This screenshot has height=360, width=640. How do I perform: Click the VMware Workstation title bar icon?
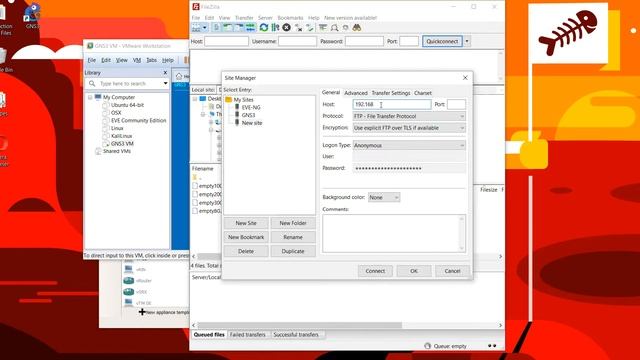pos(90,46)
